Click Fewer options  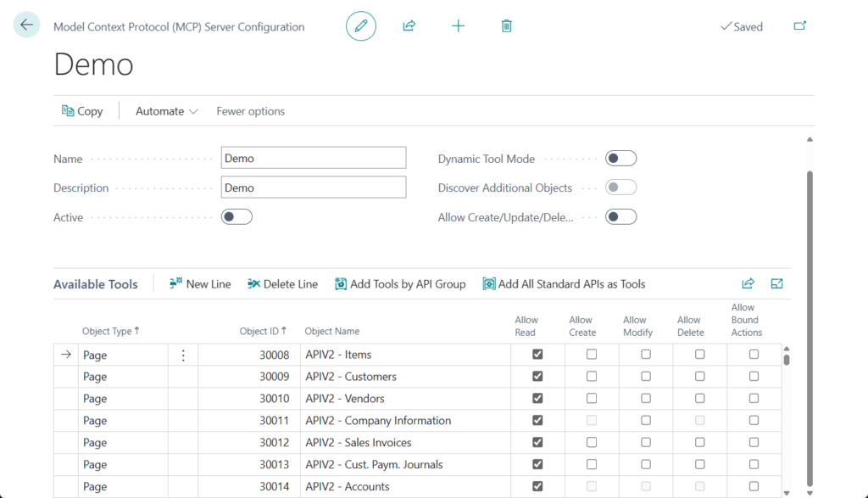point(250,111)
